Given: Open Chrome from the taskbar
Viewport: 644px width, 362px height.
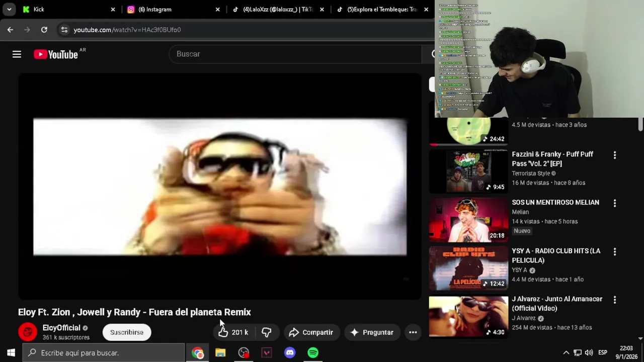Looking at the screenshot, I should click(x=197, y=353).
